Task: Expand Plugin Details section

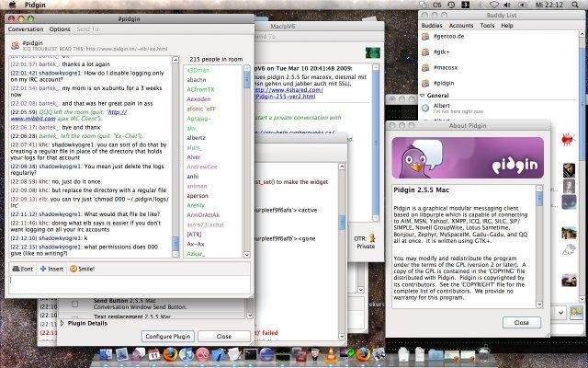Action: pyautogui.click(x=62, y=323)
